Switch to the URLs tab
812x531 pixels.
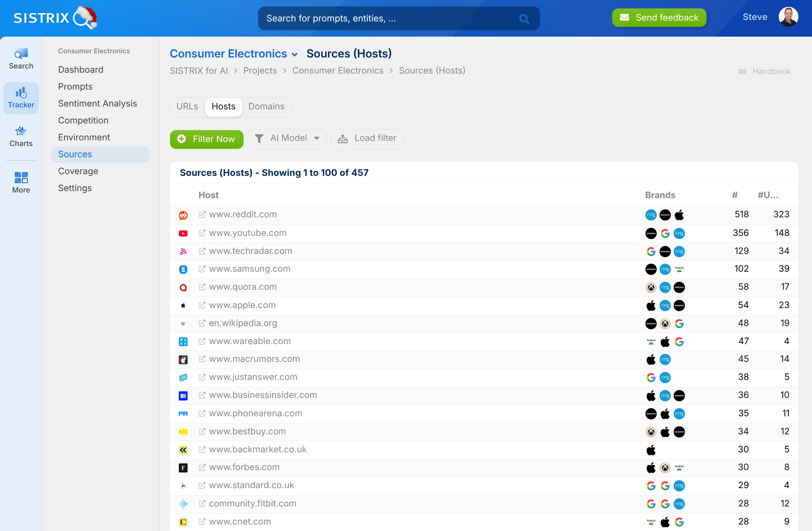pos(187,107)
